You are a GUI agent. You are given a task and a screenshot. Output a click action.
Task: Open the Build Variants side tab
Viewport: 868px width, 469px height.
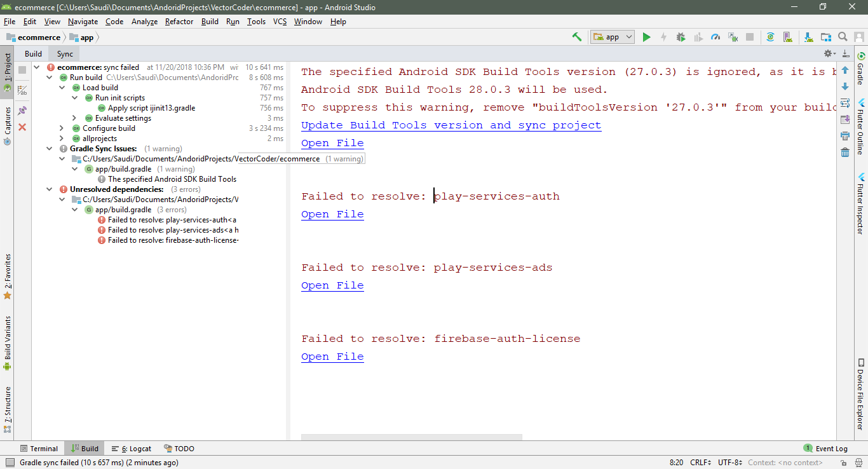pyautogui.click(x=8, y=343)
